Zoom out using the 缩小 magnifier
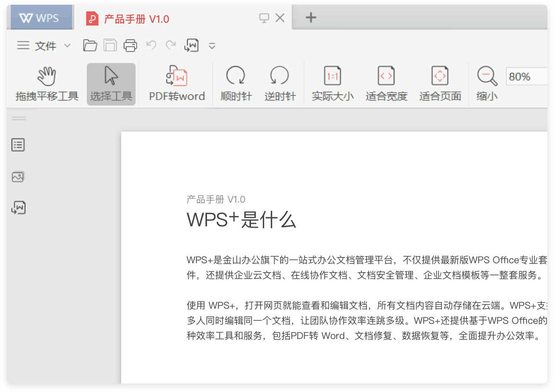This screenshot has width=554, height=392. (x=487, y=84)
